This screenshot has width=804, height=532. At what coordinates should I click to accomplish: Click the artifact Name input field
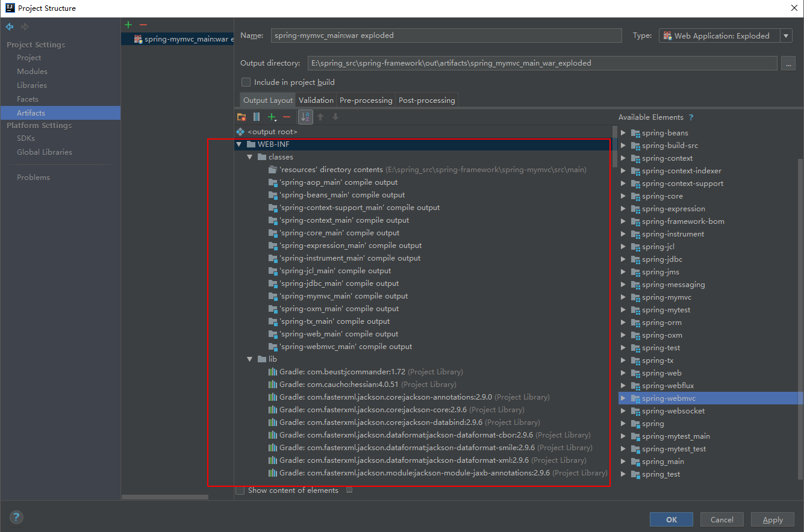pyautogui.click(x=446, y=36)
